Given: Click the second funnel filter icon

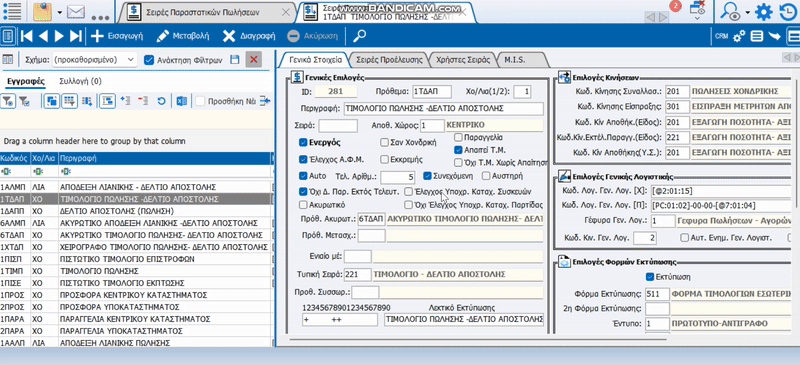Looking at the screenshot, I should tap(24, 102).
